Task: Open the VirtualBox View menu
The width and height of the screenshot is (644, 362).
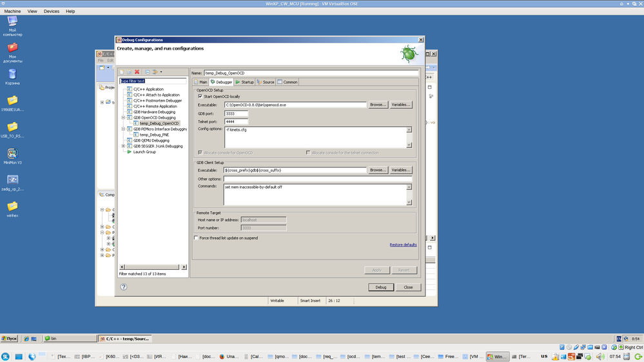Action: pyautogui.click(x=32, y=12)
